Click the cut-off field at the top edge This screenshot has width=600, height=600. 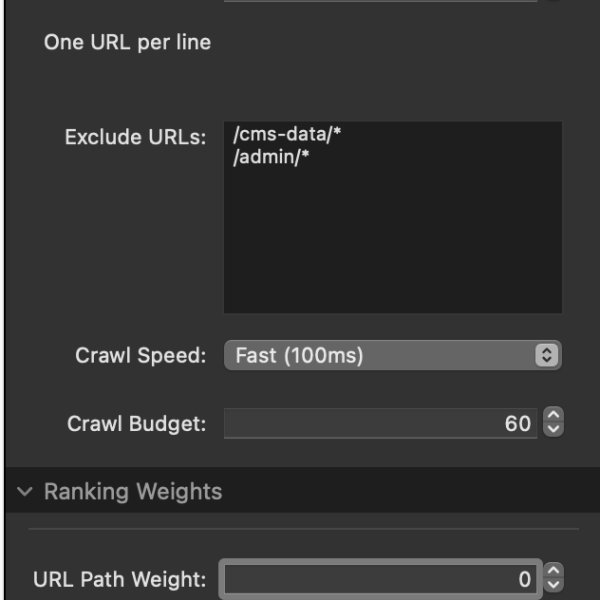click(380, 1)
